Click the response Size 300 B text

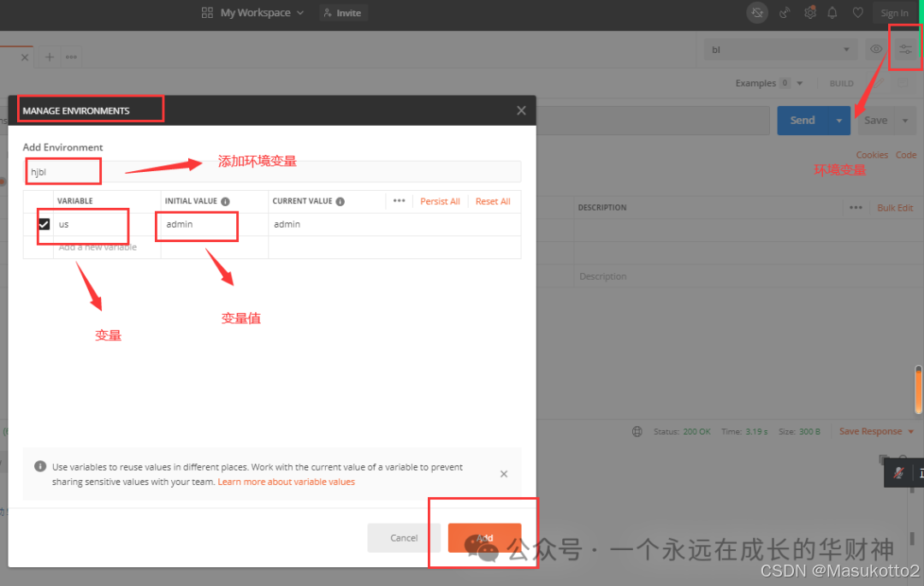tap(799, 432)
